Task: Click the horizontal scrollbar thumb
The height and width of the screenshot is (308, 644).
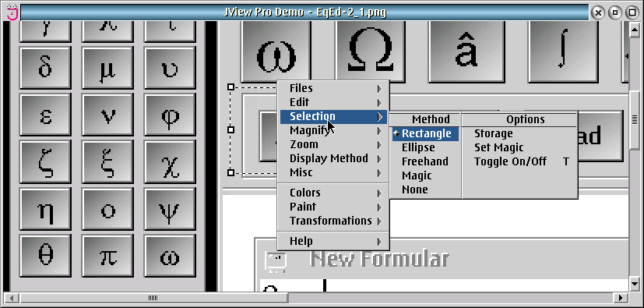Action: pyautogui.click(x=153, y=298)
